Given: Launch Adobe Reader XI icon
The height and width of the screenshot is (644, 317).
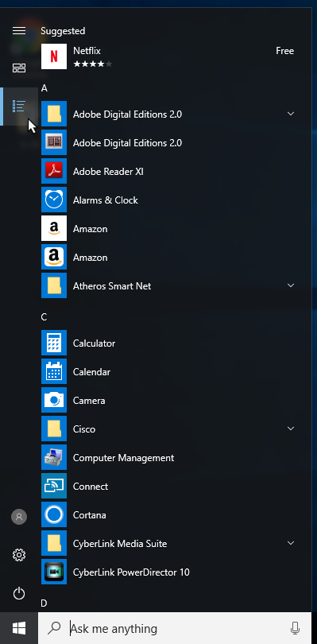Looking at the screenshot, I should (54, 171).
